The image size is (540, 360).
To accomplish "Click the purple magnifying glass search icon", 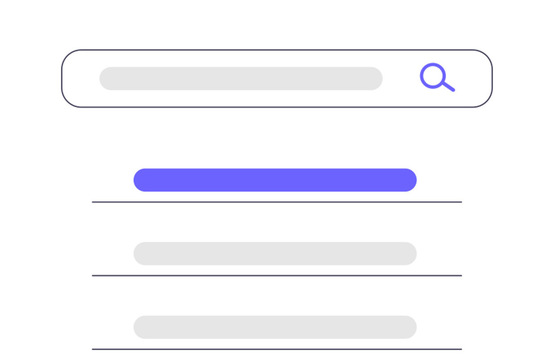I will coord(437,77).
